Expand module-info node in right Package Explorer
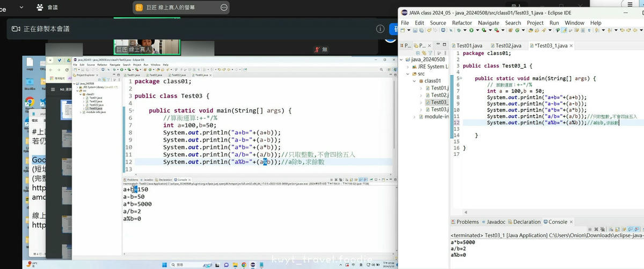The width and height of the screenshot is (644, 269). click(x=414, y=116)
